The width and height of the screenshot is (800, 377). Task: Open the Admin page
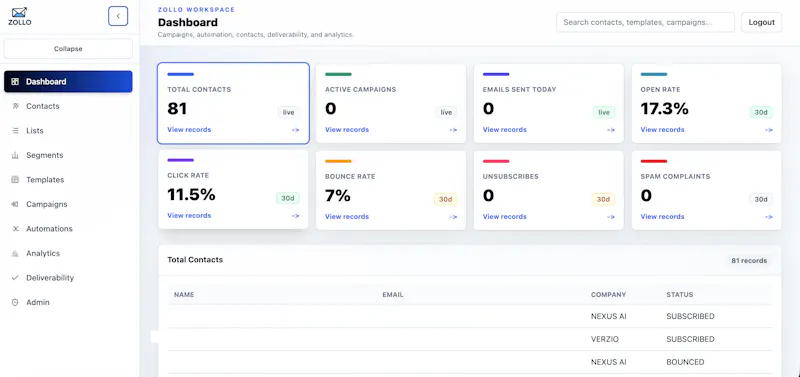click(68, 302)
